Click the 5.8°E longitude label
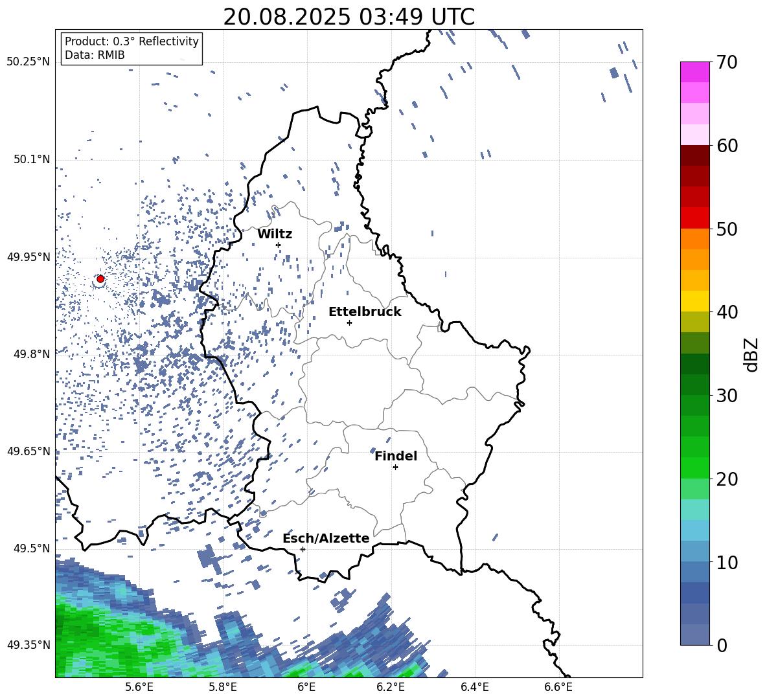 pos(223,687)
